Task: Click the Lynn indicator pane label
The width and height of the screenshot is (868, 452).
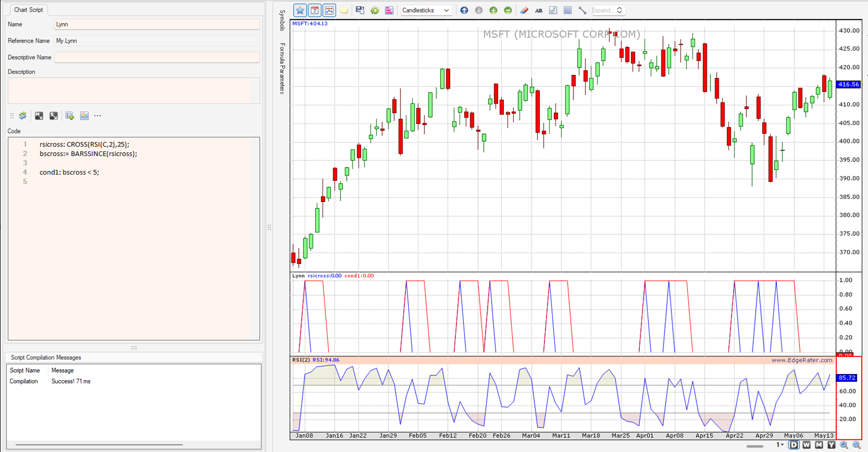Action: pyautogui.click(x=298, y=276)
